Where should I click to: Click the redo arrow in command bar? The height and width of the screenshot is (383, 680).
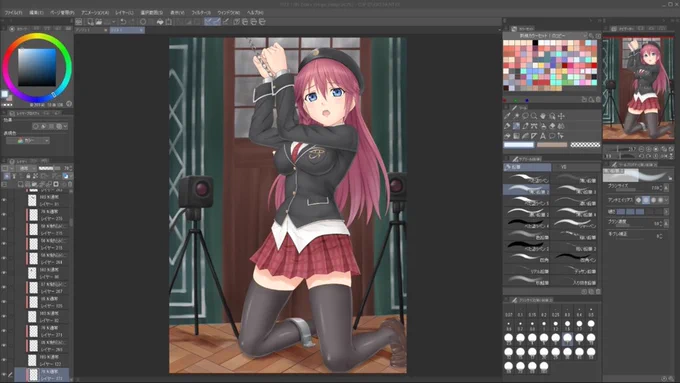click(x=132, y=22)
